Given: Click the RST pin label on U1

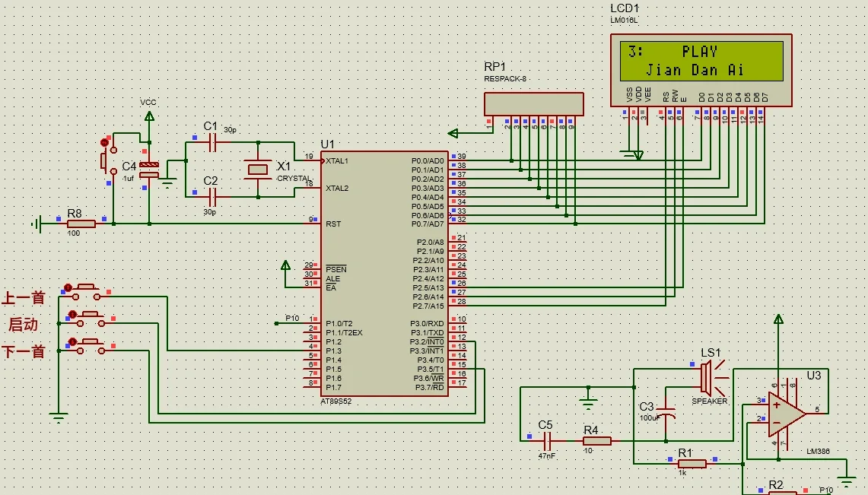Looking at the screenshot, I should [333, 224].
